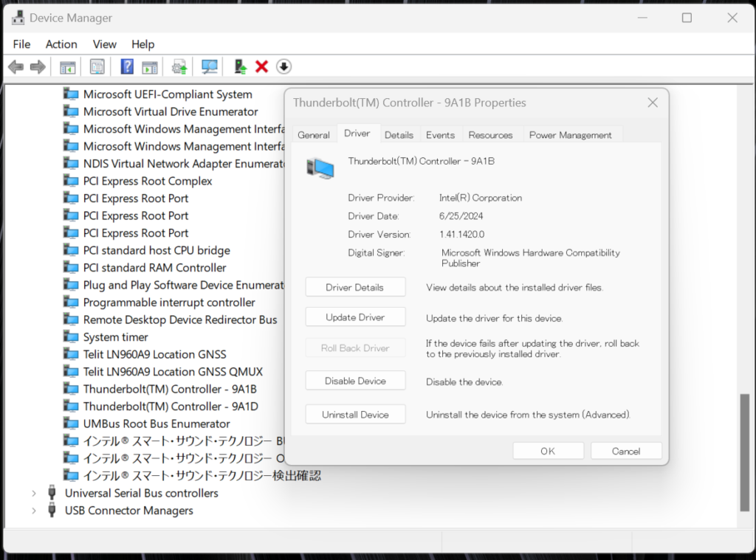Switch to the Details tab
Image resolution: width=756 pixels, height=560 pixels.
coord(399,135)
